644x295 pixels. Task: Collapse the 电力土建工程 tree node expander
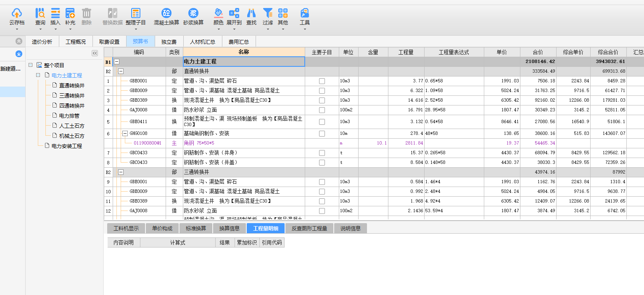pyautogui.click(x=38, y=75)
